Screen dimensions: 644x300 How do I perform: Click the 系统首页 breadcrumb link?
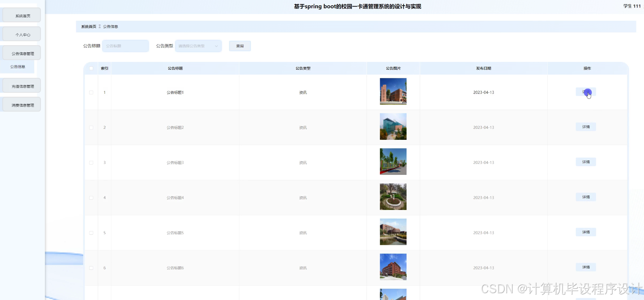[89, 27]
